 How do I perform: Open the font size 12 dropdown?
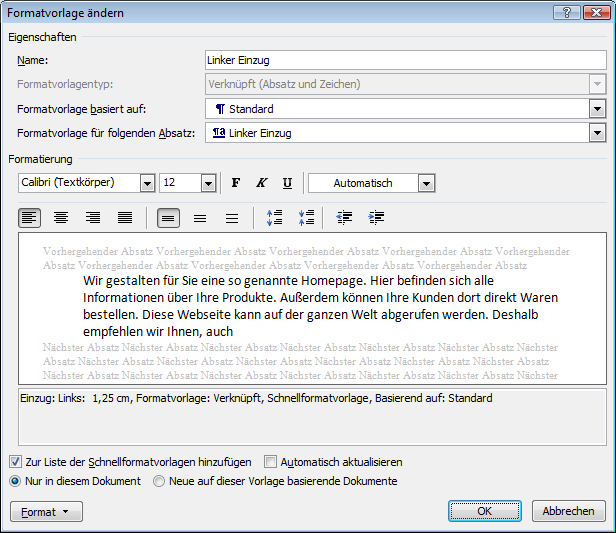(208, 183)
